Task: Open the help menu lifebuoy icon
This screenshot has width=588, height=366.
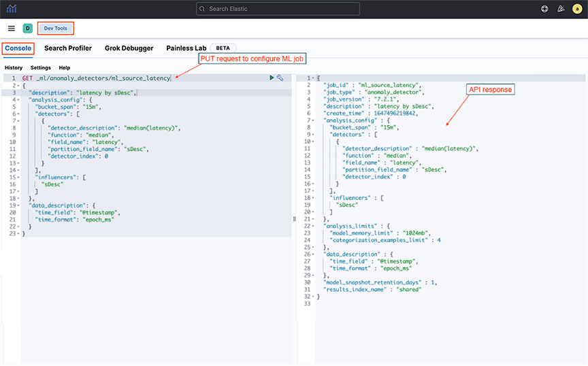Action: (x=544, y=9)
